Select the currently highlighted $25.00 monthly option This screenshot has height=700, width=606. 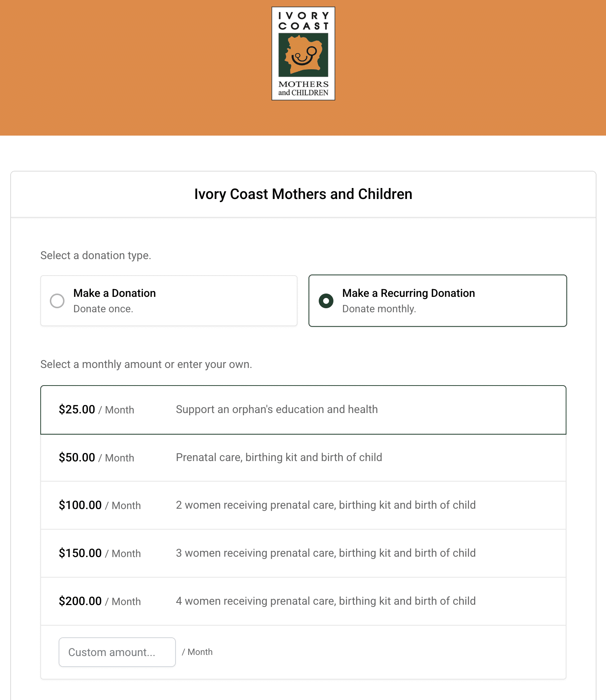pyautogui.click(x=303, y=409)
